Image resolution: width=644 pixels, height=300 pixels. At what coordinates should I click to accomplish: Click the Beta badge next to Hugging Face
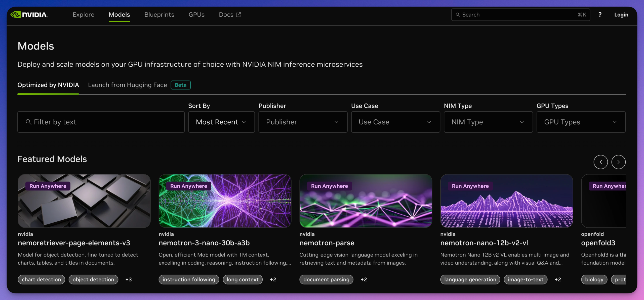click(180, 85)
